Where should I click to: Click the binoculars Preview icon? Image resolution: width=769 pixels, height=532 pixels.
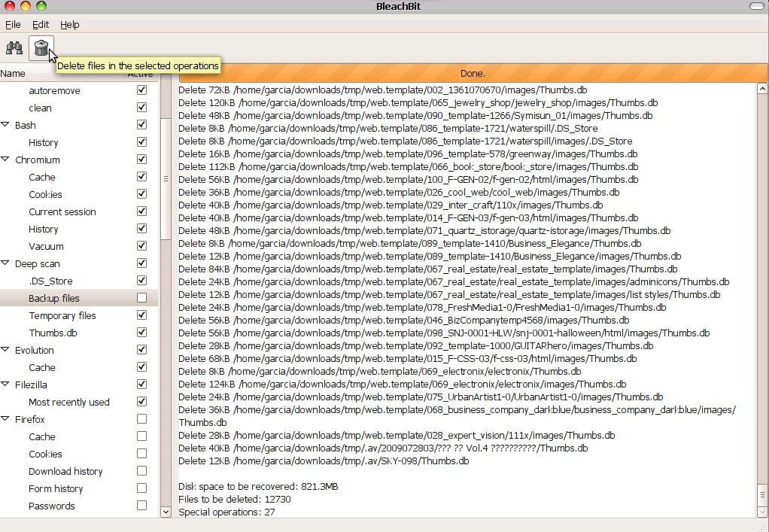(14, 48)
